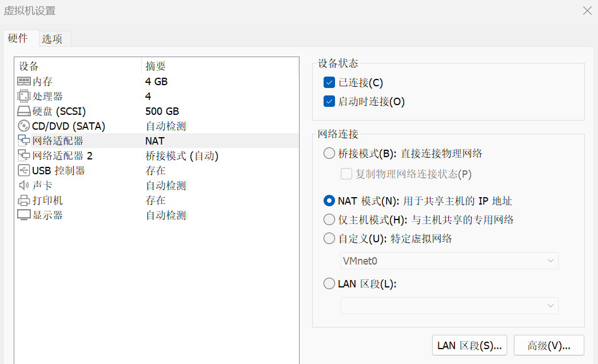Screen dimensions: 598x364
Task: Select the 自定义(U) radio button
Action: (x=329, y=238)
